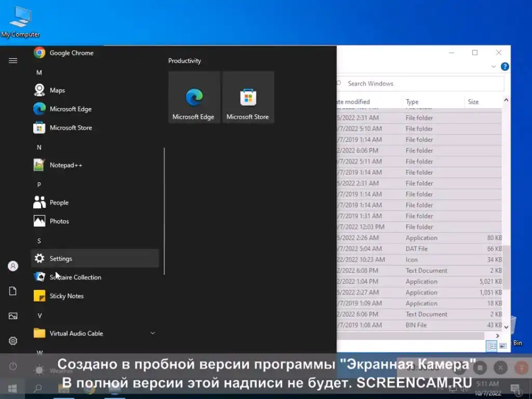The width and height of the screenshot is (532, 399).
Task: Select the Text Document dated 6:08 PM
Action: 419,270
